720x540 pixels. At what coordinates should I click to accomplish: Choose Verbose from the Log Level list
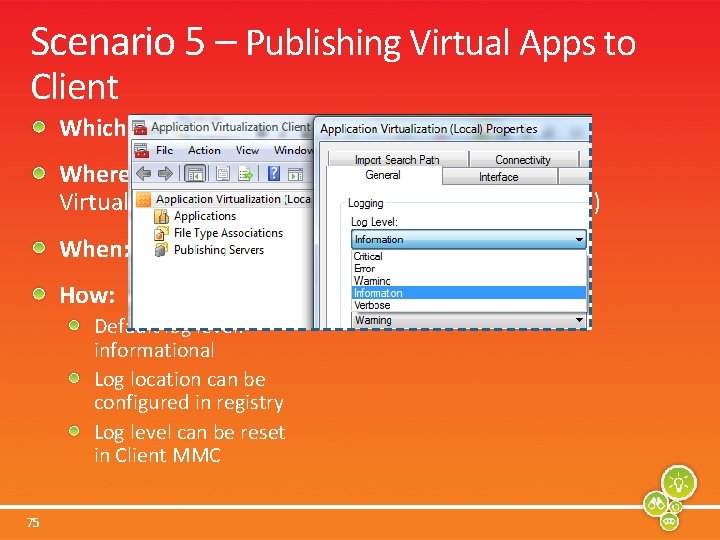pos(469,305)
